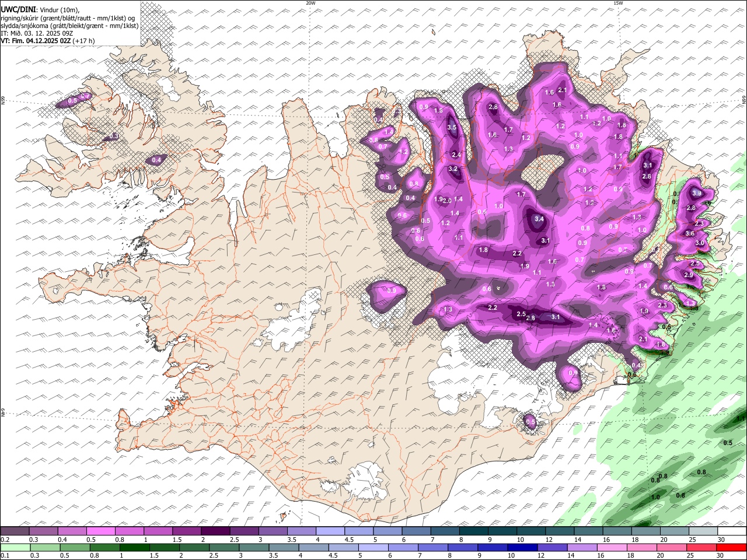
Task: Select lower legend pale green swatch labeled 0.1
Action: coord(15,547)
